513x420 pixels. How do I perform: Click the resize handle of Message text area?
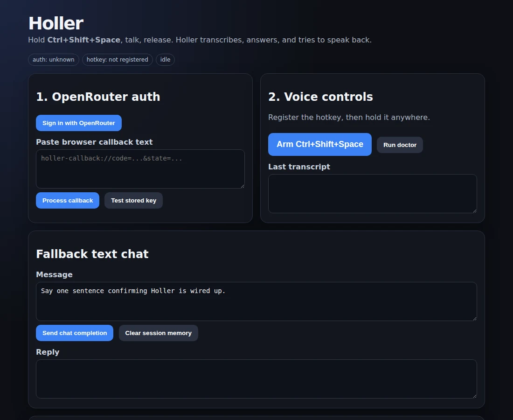coord(474,319)
